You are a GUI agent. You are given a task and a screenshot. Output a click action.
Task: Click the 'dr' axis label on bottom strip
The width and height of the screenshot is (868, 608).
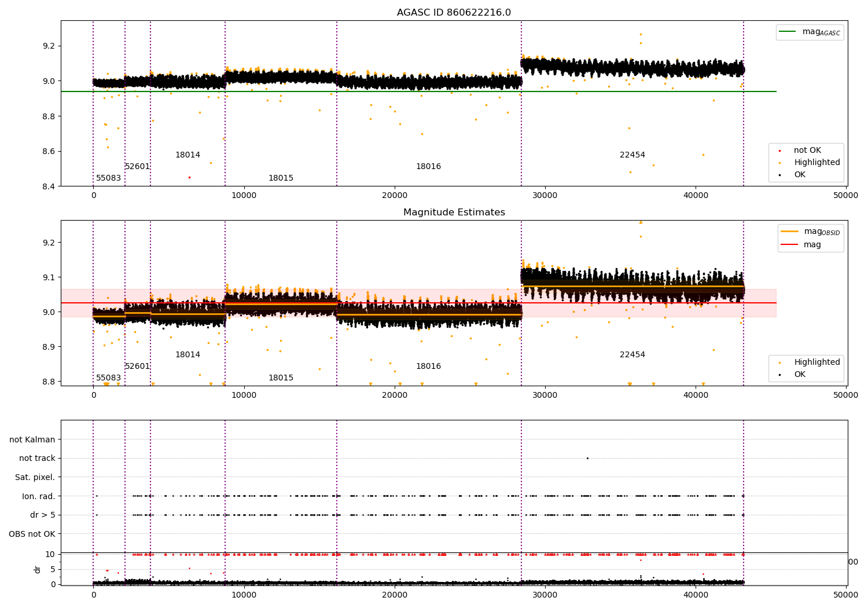tap(38, 569)
